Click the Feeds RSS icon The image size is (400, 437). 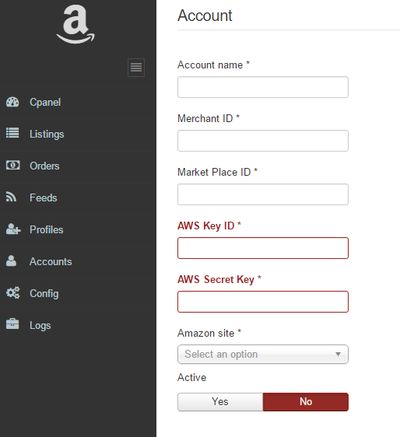(11, 197)
